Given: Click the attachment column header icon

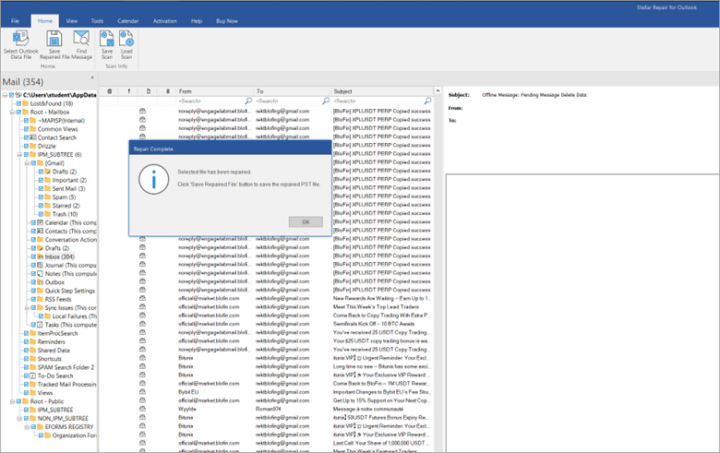Looking at the screenshot, I should [168, 91].
